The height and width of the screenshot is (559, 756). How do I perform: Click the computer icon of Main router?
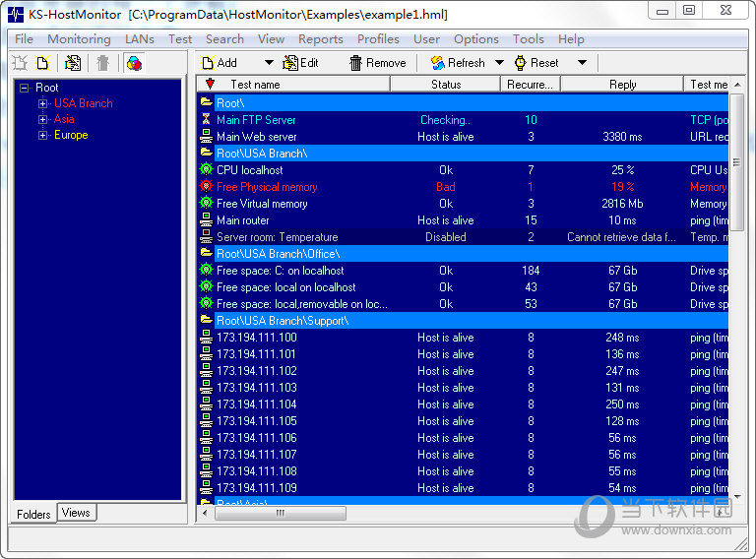pos(207,219)
